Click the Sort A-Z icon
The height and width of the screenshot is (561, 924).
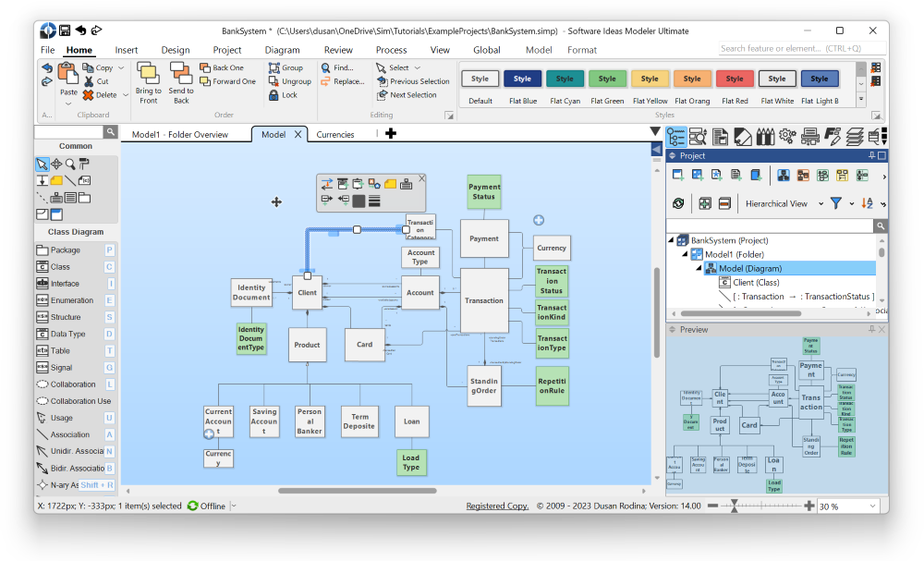point(867,203)
